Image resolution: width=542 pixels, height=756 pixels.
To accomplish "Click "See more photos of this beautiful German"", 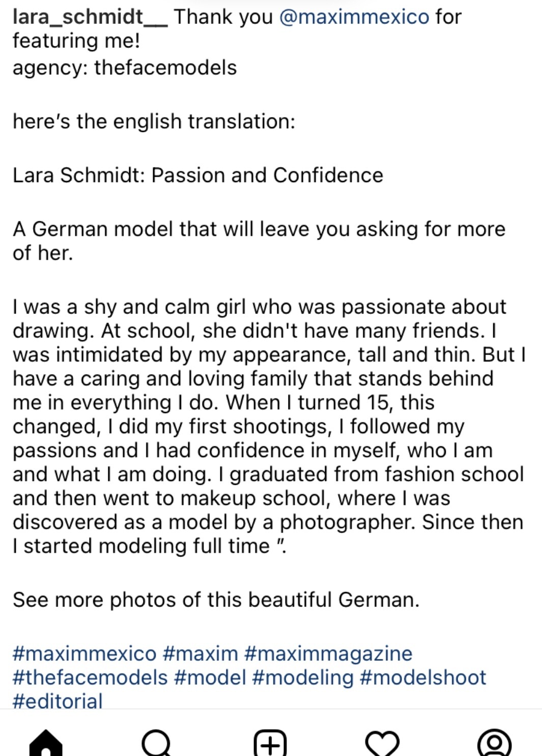I will pos(216,599).
